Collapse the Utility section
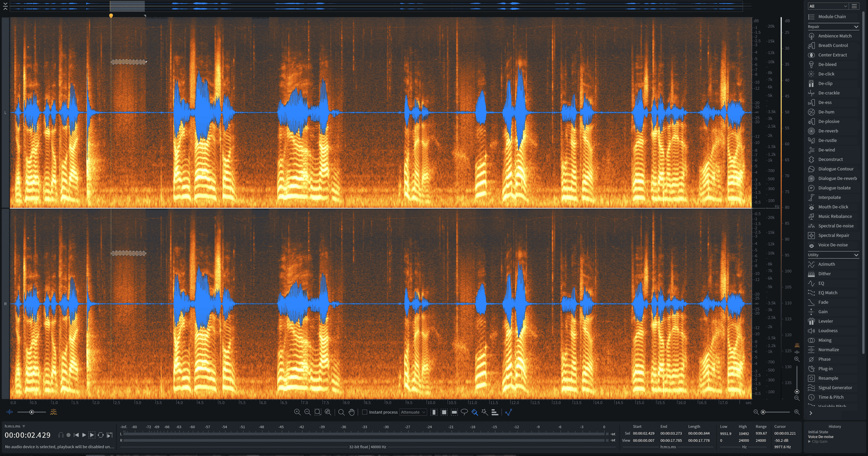868x456 pixels. (x=856, y=255)
